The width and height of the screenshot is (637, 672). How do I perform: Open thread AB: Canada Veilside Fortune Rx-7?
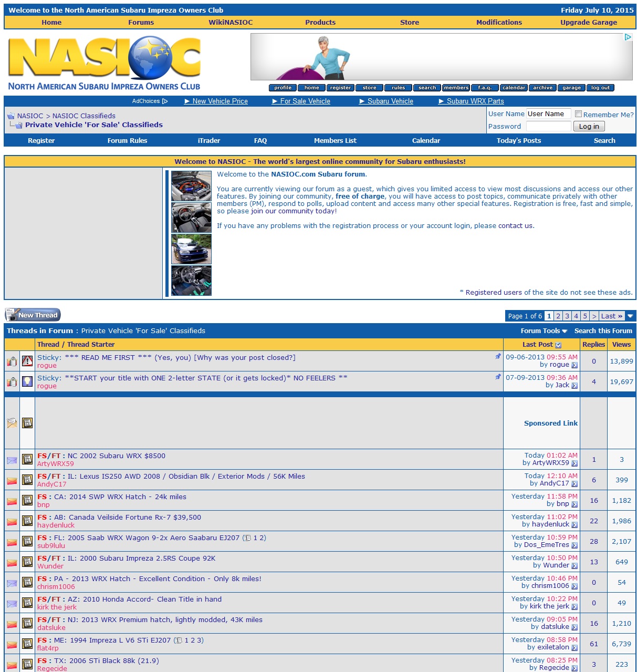[x=128, y=517]
